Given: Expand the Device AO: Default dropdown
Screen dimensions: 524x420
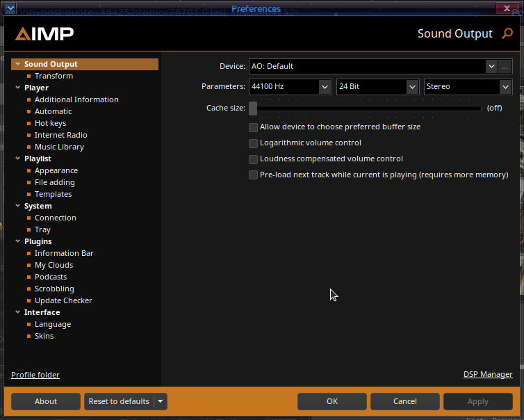Looking at the screenshot, I should point(492,67).
